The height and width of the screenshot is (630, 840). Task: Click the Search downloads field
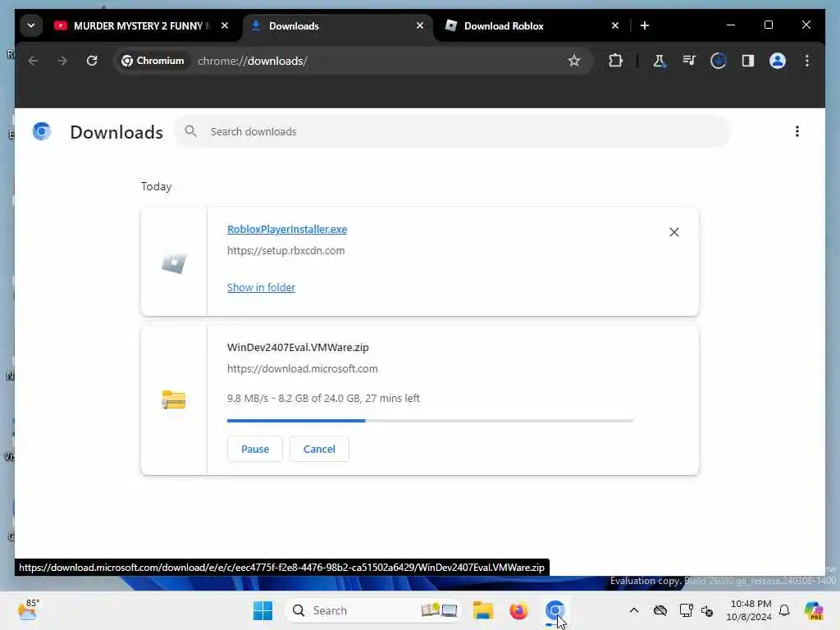tap(453, 131)
